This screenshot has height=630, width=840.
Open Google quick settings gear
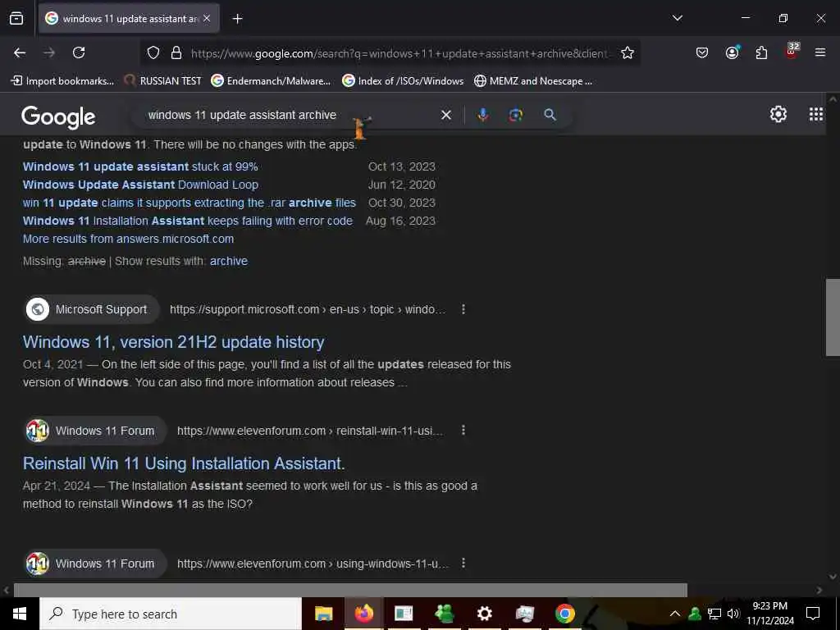[x=778, y=114]
